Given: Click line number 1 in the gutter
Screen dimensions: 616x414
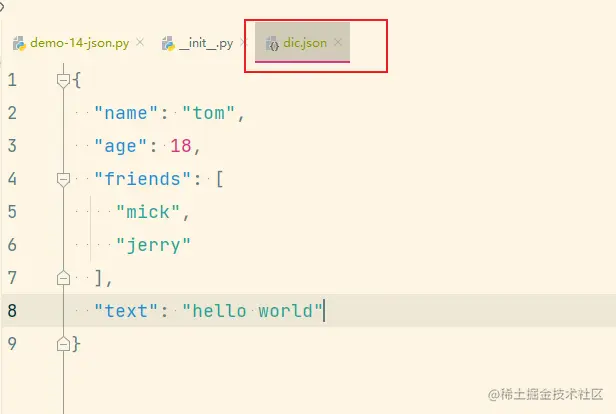Looking at the screenshot, I should click(12, 80).
